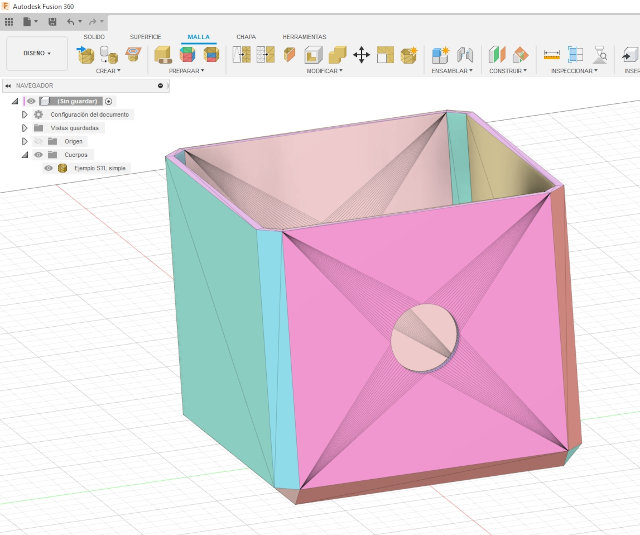Click the first Ensamblar joint icon
Image resolution: width=640 pixels, height=535 pixels.
(x=440, y=55)
